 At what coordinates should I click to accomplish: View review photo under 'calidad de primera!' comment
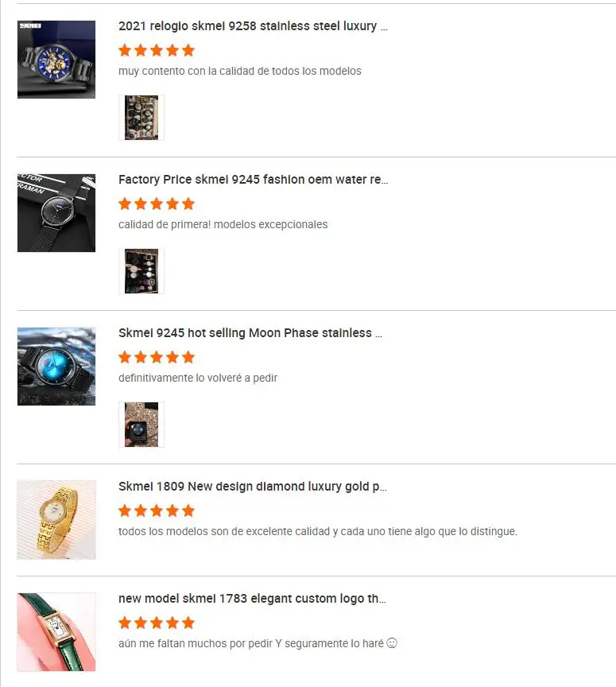point(141,271)
